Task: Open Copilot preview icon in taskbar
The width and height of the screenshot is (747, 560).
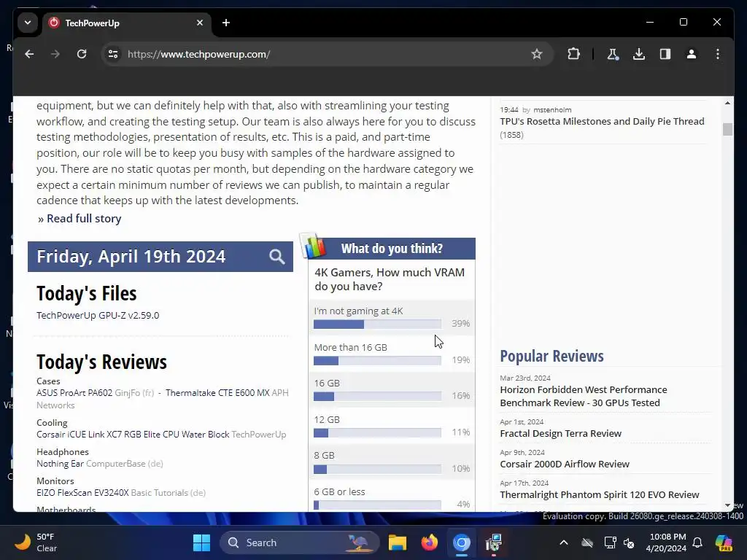Action: click(723, 542)
